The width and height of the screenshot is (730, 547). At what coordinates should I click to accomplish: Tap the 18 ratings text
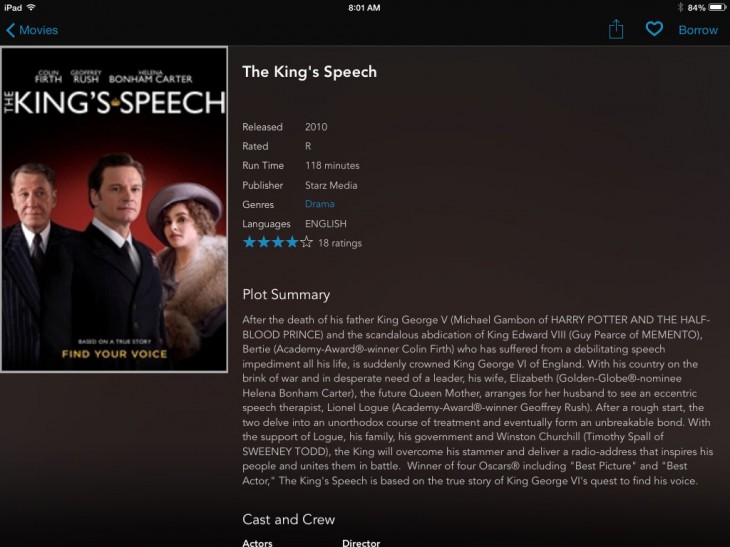click(340, 243)
